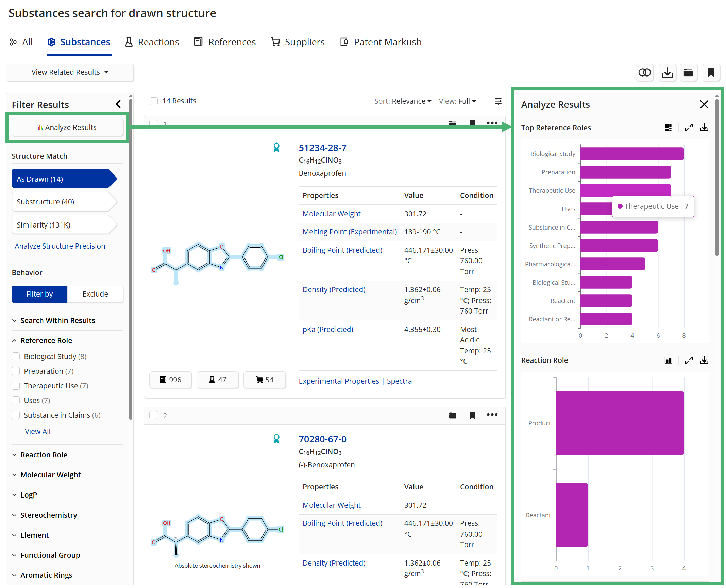This screenshot has width=726, height=588.
Task: Open the View: Full dropdown
Action: (x=457, y=101)
